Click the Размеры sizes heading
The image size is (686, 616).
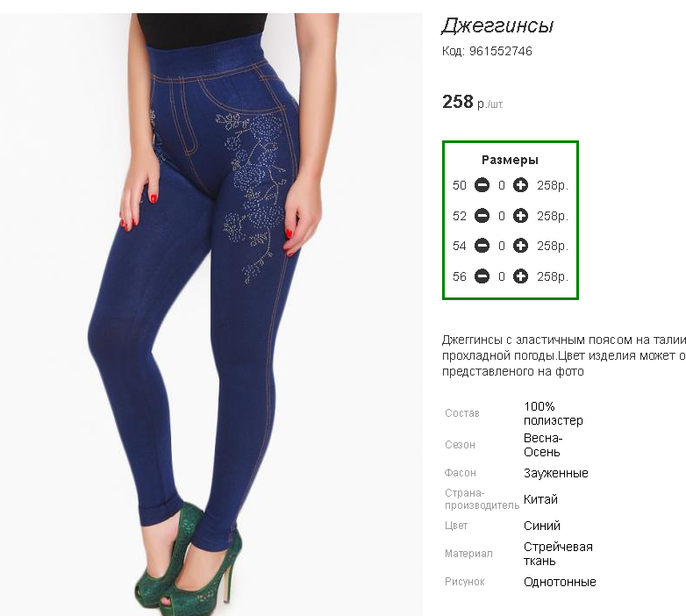point(510,160)
